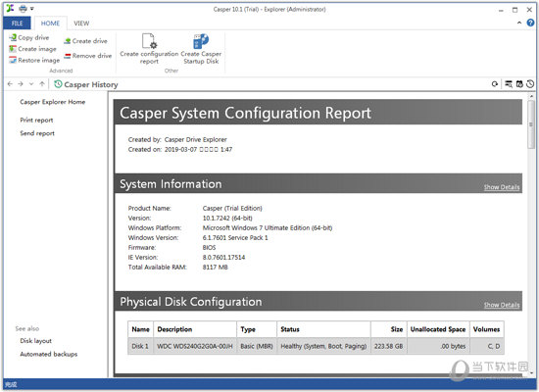
Task: Click the Description column header
Action: pos(195,329)
